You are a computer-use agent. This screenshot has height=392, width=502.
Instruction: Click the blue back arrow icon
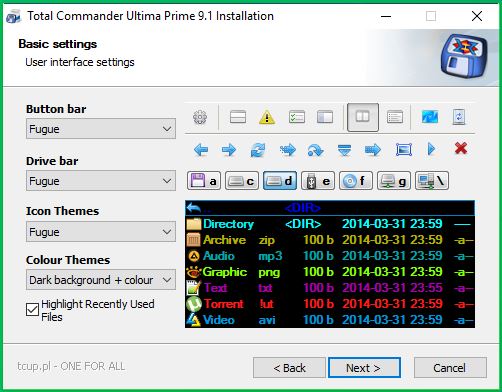[x=201, y=150]
